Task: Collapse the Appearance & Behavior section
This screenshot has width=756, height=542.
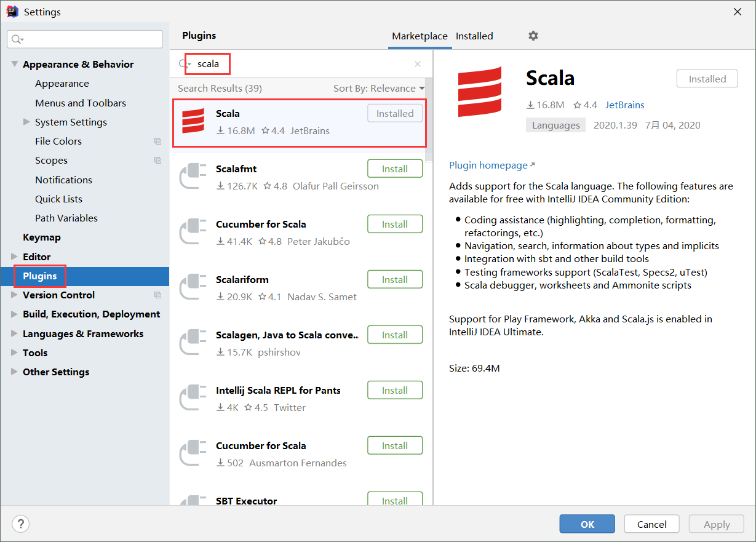Action: pyautogui.click(x=15, y=65)
